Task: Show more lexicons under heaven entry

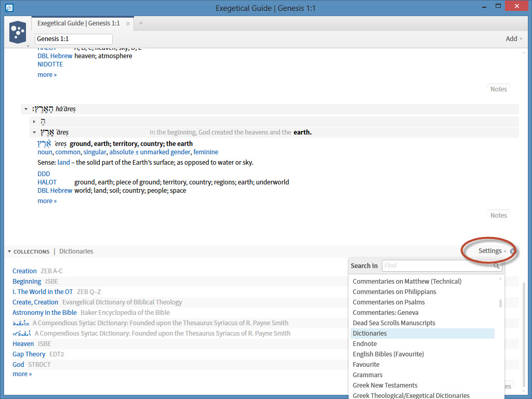Action: coord(47,75)
